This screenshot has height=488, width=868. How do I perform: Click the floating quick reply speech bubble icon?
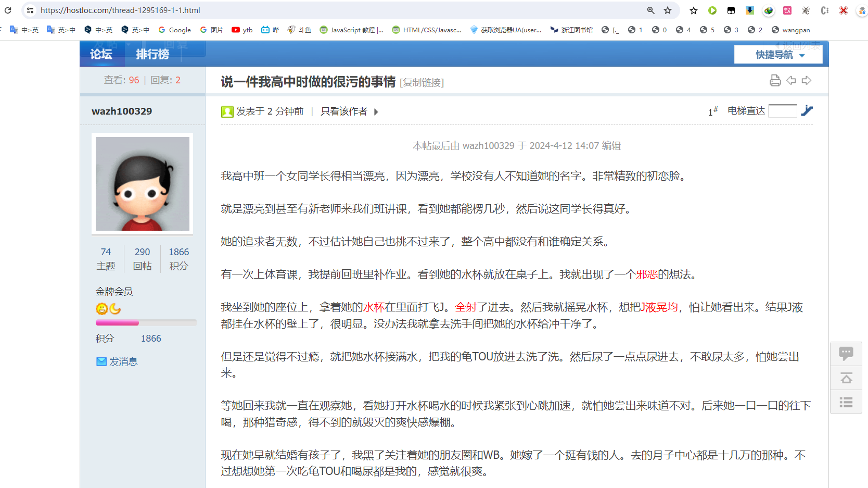(846, 354)
